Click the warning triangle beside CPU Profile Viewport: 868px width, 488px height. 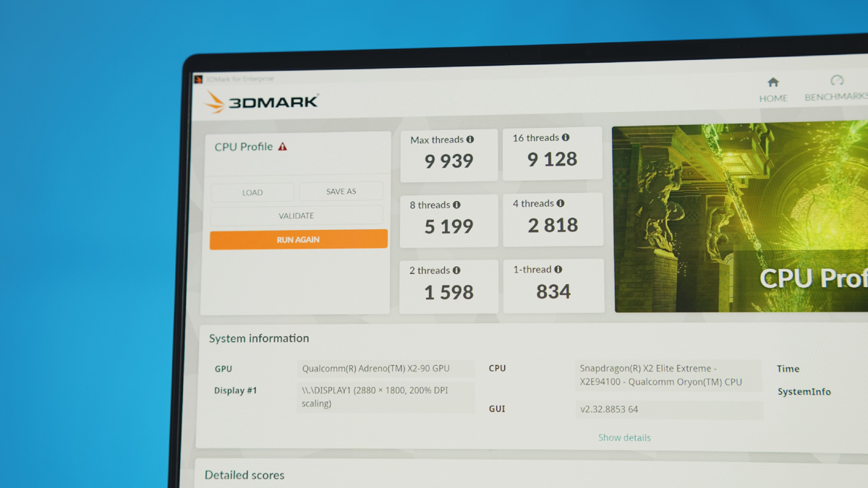[282, 146]
